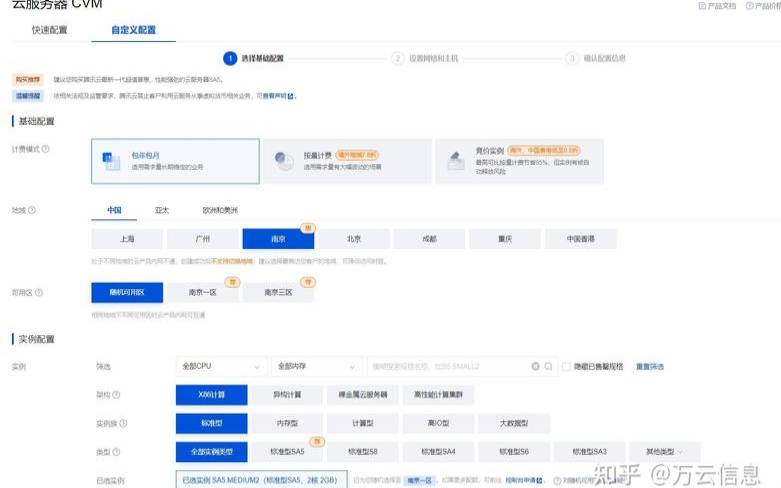Click 重置筛选 link
Image resolution: width=781 pixels, height=488 pixels.
[x=650, y=366]
